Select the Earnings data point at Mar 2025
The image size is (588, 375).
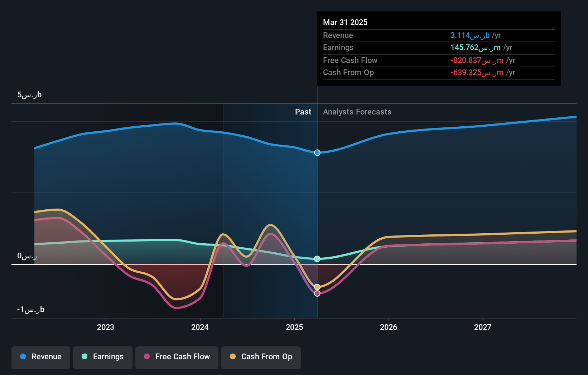(317, 259)
